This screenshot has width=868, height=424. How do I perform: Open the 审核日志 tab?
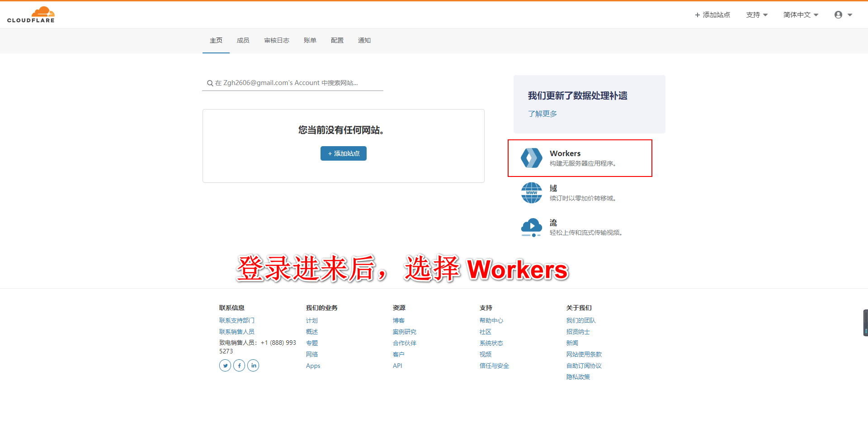277,40
